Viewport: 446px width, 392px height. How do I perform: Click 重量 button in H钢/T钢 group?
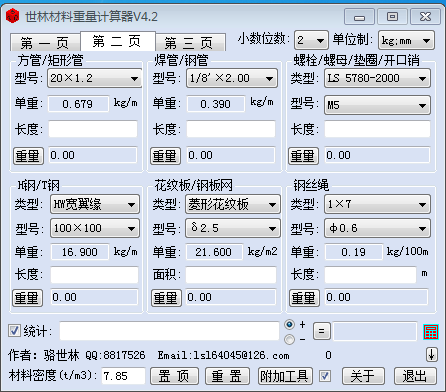(28, 298)
